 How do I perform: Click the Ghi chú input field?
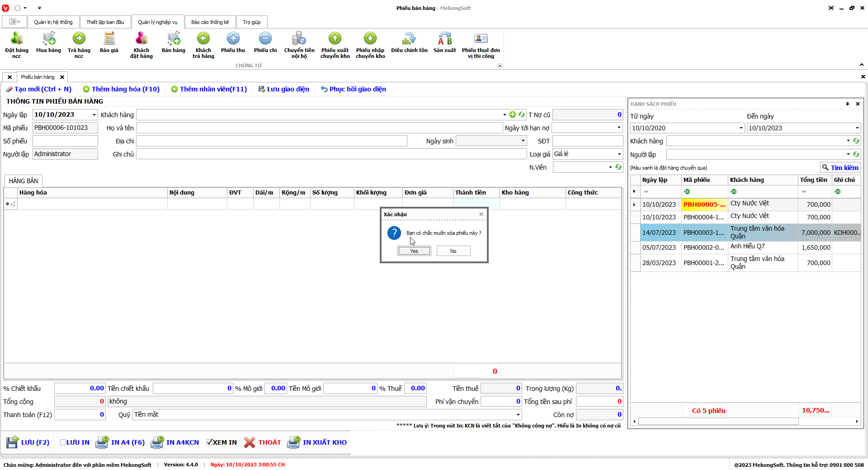click(331, 154)
